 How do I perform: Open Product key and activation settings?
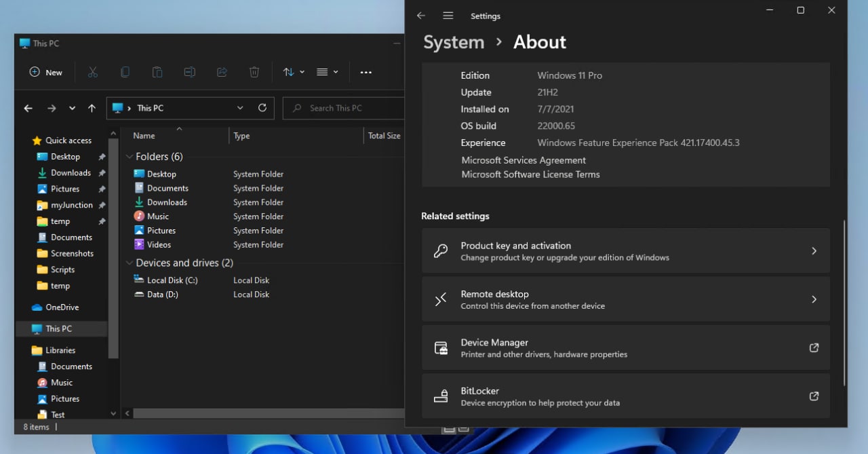tap(625, 251)
